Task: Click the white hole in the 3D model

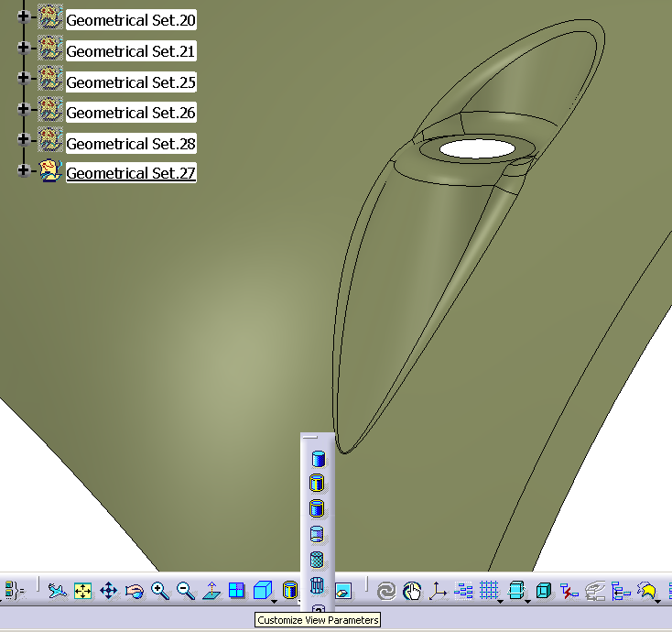Action: (x=475, y=147)
